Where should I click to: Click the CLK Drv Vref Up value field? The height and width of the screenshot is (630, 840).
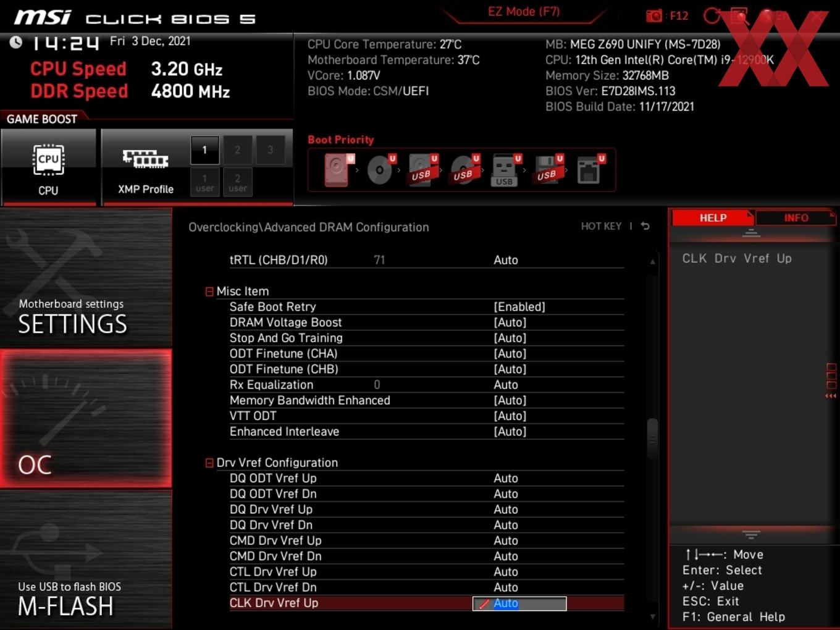(x=519, y=603)
